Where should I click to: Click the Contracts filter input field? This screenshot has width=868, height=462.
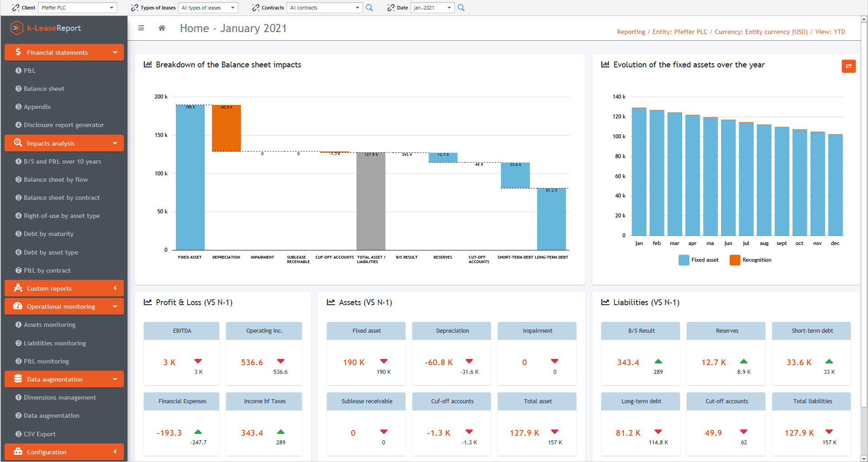coord(324,8)
